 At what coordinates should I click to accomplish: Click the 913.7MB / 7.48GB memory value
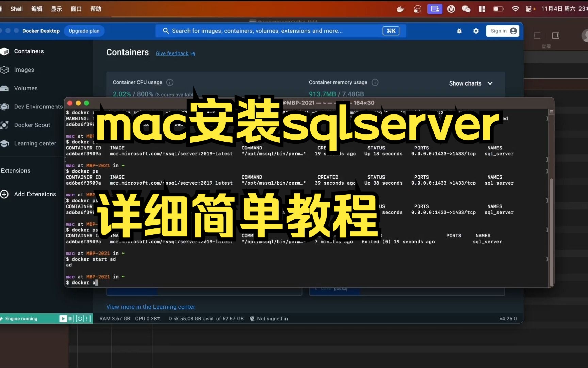[337, 94]
